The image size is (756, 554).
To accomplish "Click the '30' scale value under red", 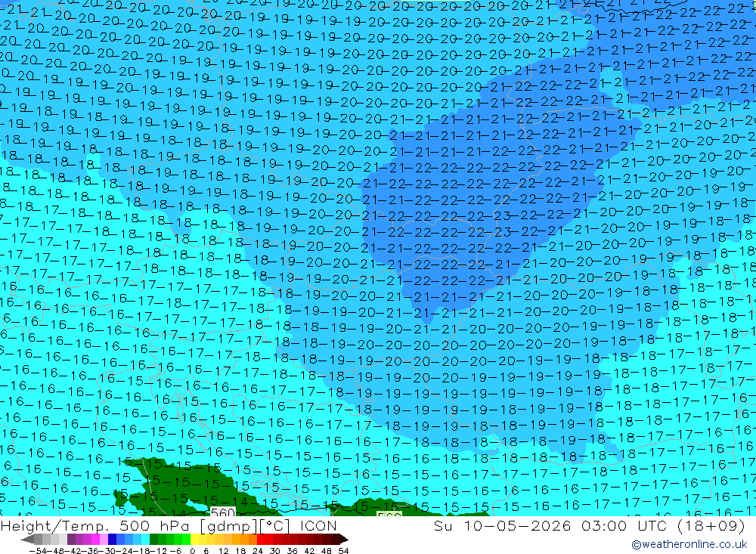I will tap(275, 551).
